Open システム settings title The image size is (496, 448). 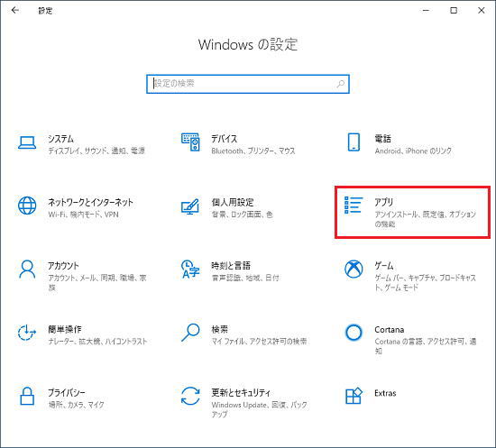click(60, 139)
